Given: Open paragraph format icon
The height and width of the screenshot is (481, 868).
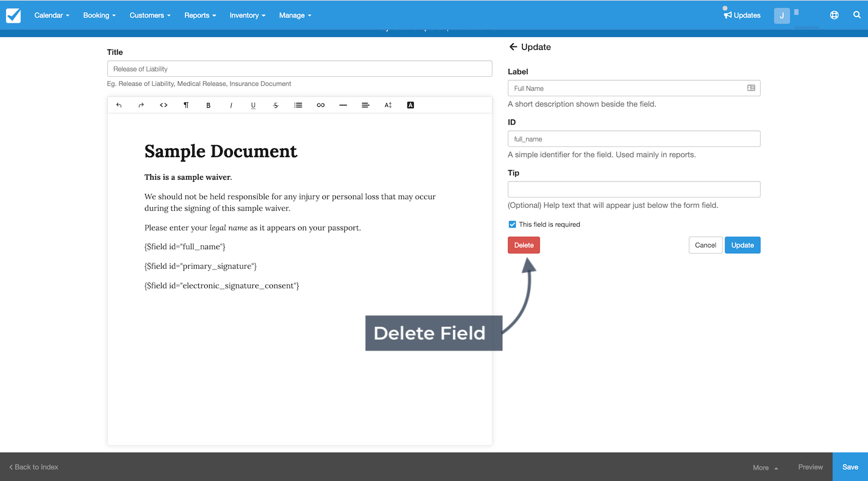Looking at the screenshot, I should point(186,105).
